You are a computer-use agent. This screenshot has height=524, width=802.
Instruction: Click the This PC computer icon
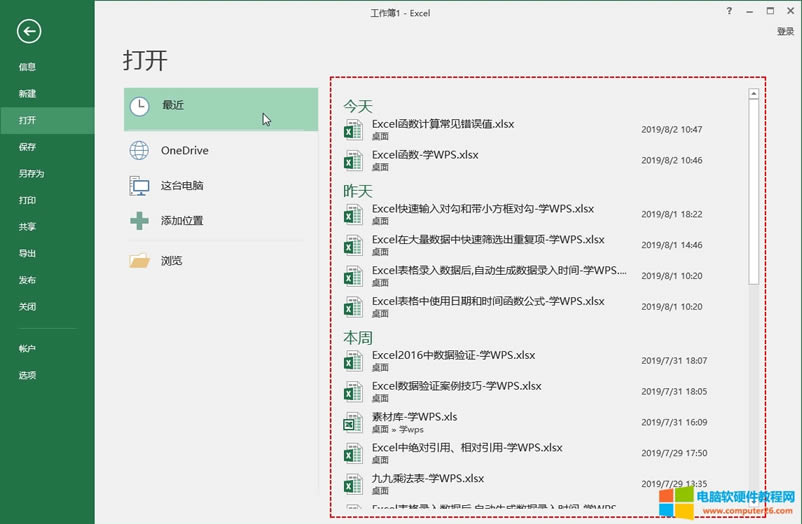(140, 186)
